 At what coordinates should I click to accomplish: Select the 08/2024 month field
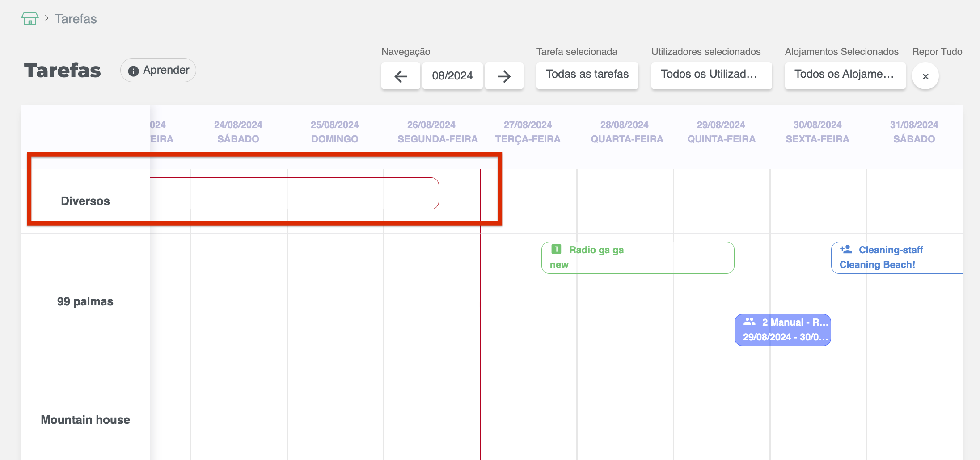click(x=452, y=76)
